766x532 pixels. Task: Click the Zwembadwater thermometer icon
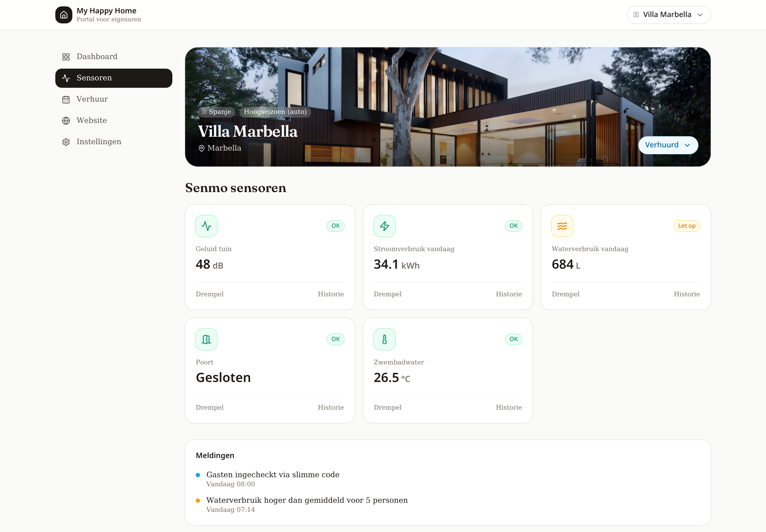coord(384,339)
